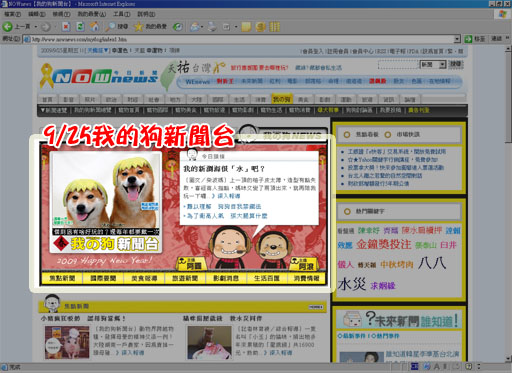Select the 焦點看板 circle option
Screen dimensions: 512x373
347,135
